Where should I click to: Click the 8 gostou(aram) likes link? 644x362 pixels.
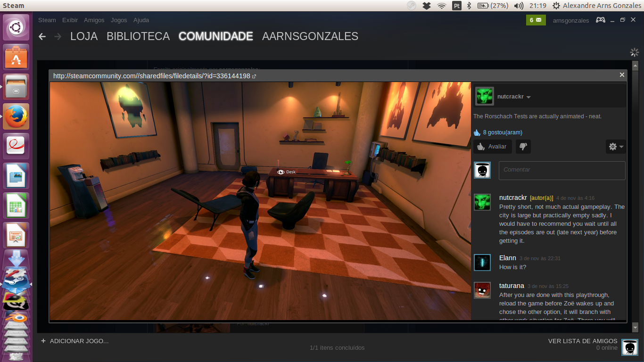tap(502, 132)
